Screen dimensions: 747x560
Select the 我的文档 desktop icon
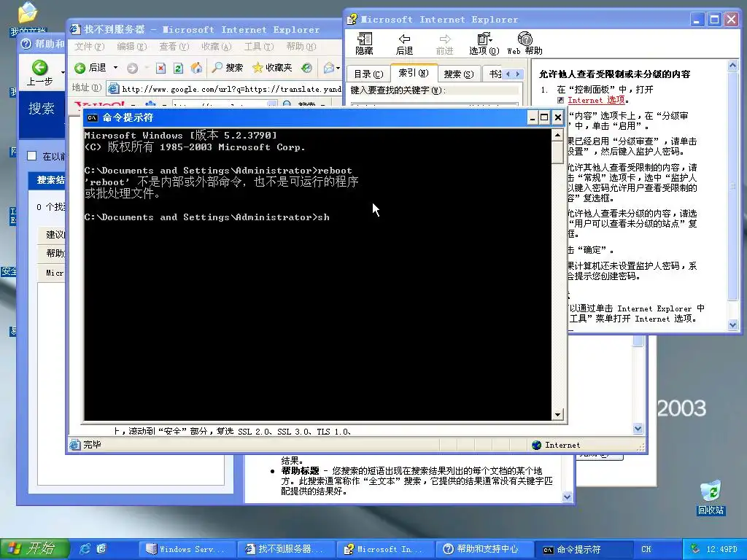tap(28, 18)
